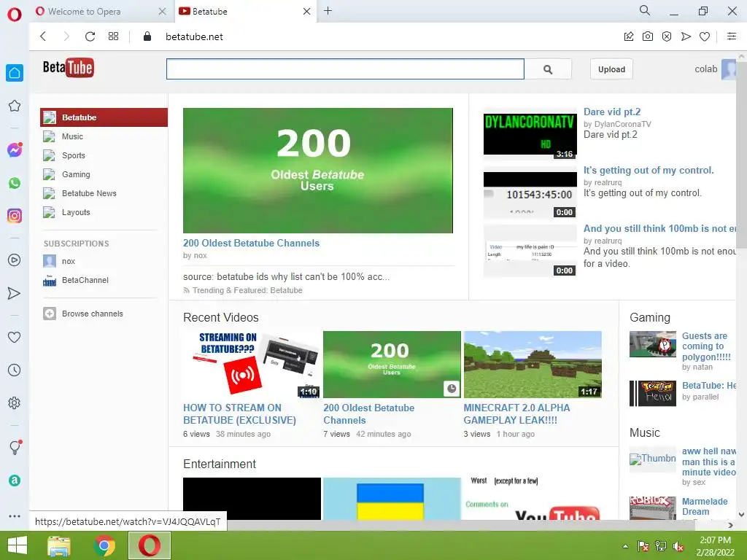Open the ad blocker shield icon
The width and height of the screenshot is (747, 560).
point(667,36)
